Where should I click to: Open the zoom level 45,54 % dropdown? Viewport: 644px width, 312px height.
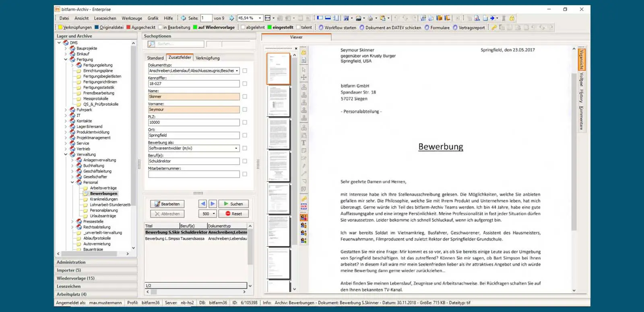click(260, 18)
